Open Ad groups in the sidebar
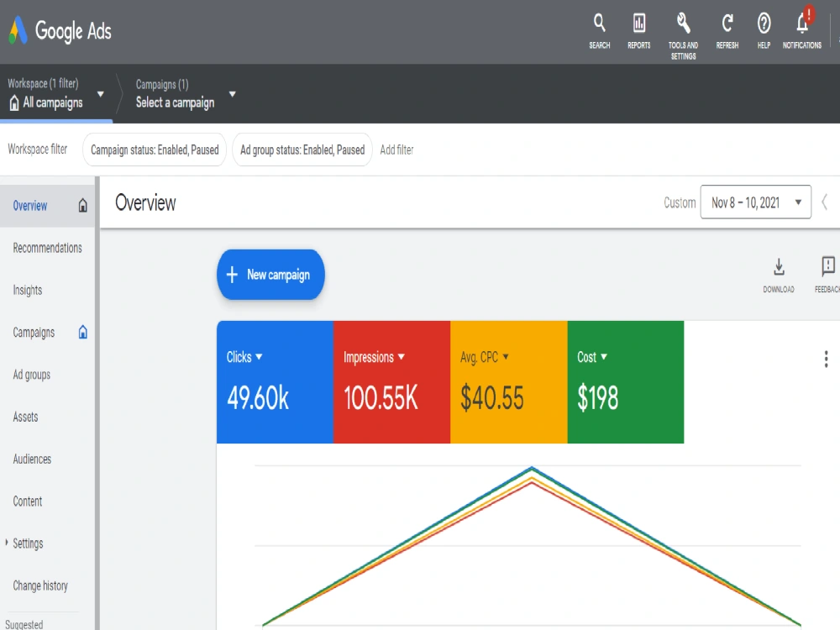Image resolution: width=840 pixels, height=630 pixels. tap(32, 375)
